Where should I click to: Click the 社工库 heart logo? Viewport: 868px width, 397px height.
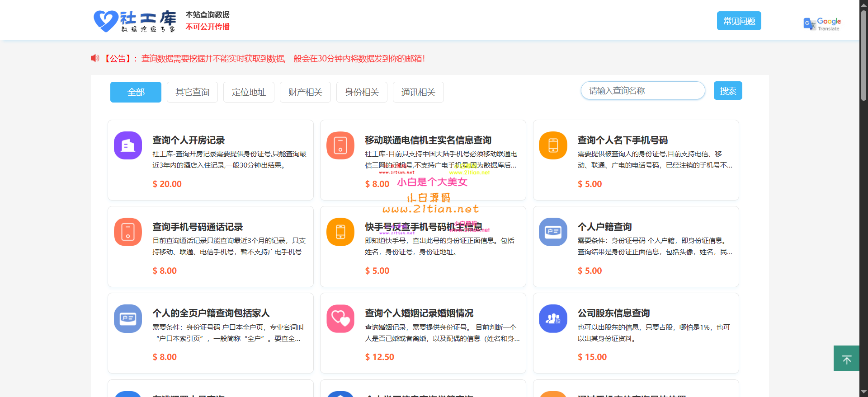(106, 21)
